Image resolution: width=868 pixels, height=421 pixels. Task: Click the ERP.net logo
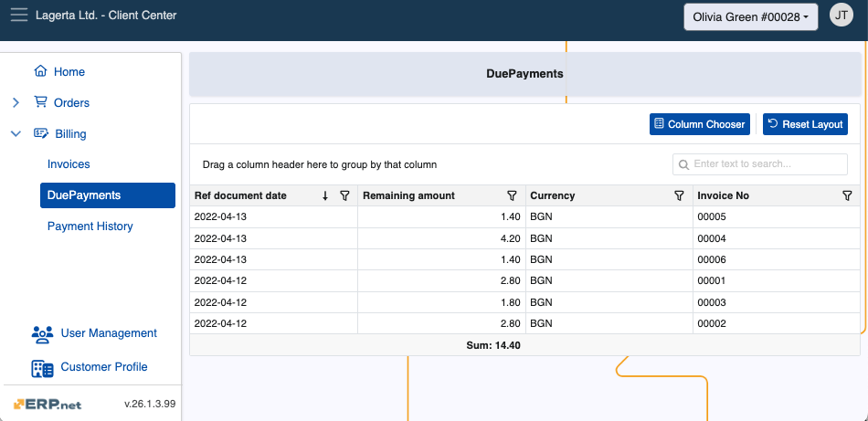coord(48,404)
